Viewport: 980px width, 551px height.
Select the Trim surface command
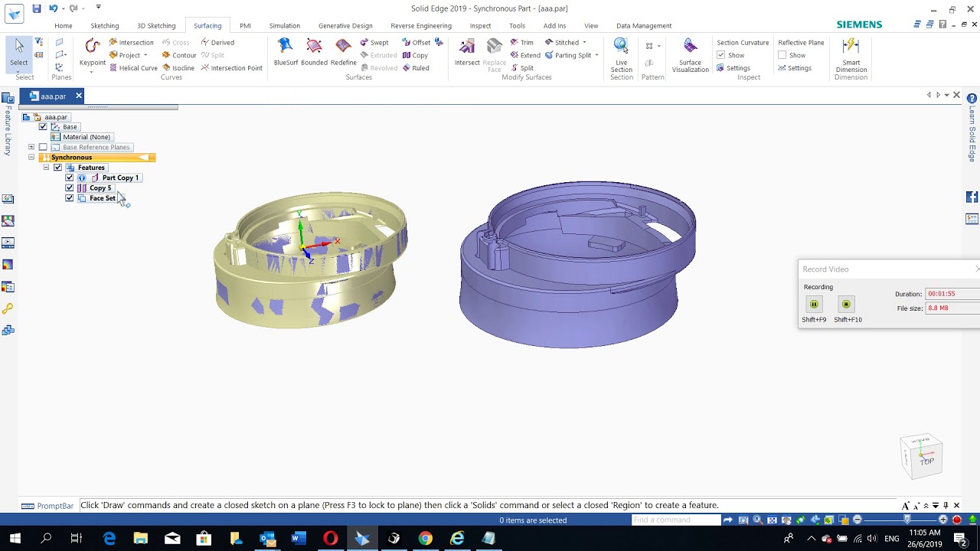[521, 43]
